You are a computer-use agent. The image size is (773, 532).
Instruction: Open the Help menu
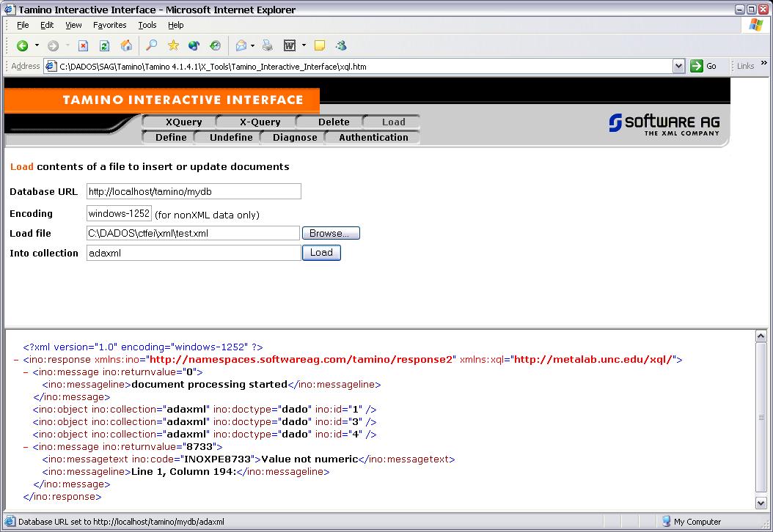point(175,25)
